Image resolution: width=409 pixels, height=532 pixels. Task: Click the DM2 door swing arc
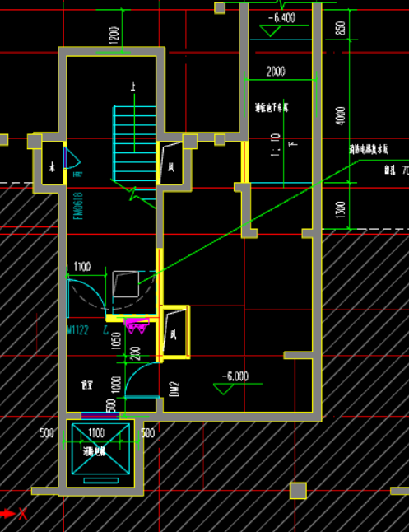(142, 380)
